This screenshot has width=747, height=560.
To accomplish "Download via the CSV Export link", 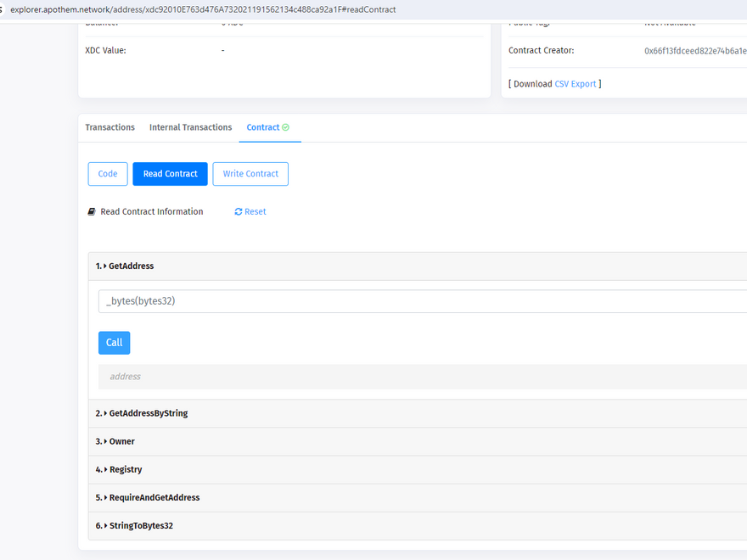I will (575, 84).
